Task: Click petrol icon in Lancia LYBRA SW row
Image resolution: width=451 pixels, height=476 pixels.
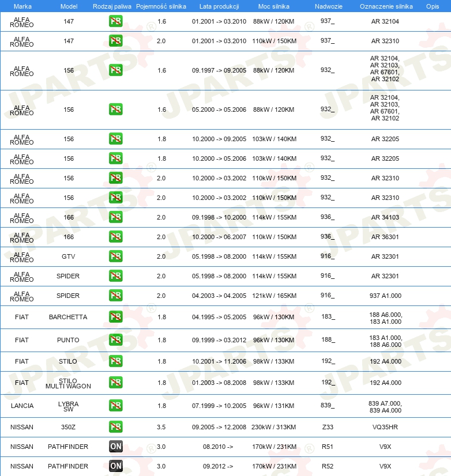Action: pos(115,406)
